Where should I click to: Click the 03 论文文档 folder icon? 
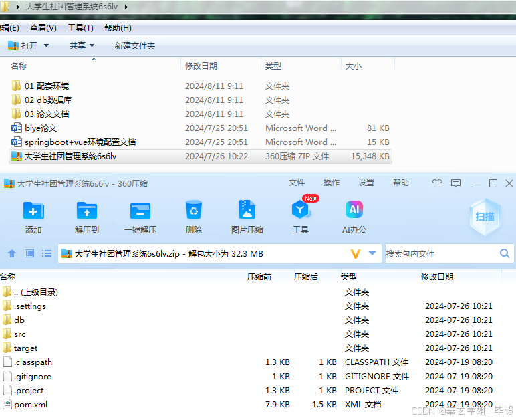pyautogui.click(x=16, y=114)
